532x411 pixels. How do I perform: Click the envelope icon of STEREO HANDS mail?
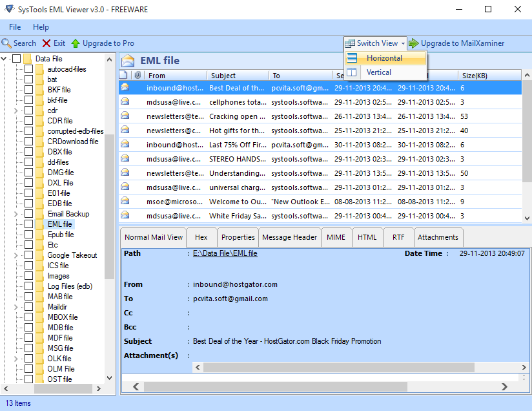pyautogui.click(x=125, y=158)
